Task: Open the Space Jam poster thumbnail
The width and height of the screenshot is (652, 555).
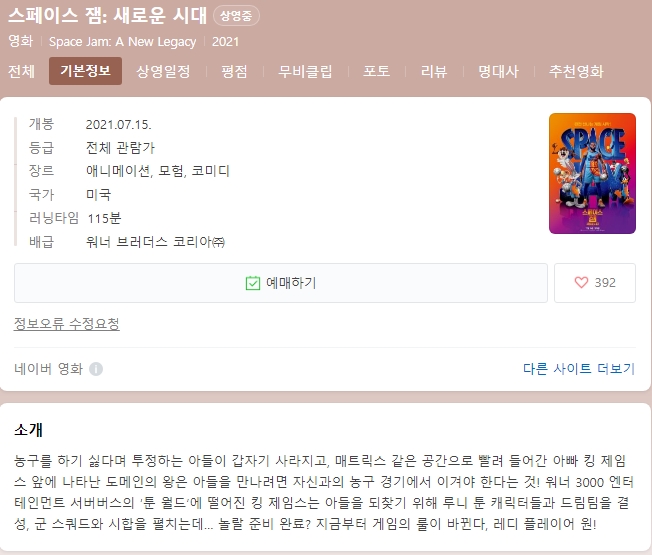Action: click(x=592, y=173)
